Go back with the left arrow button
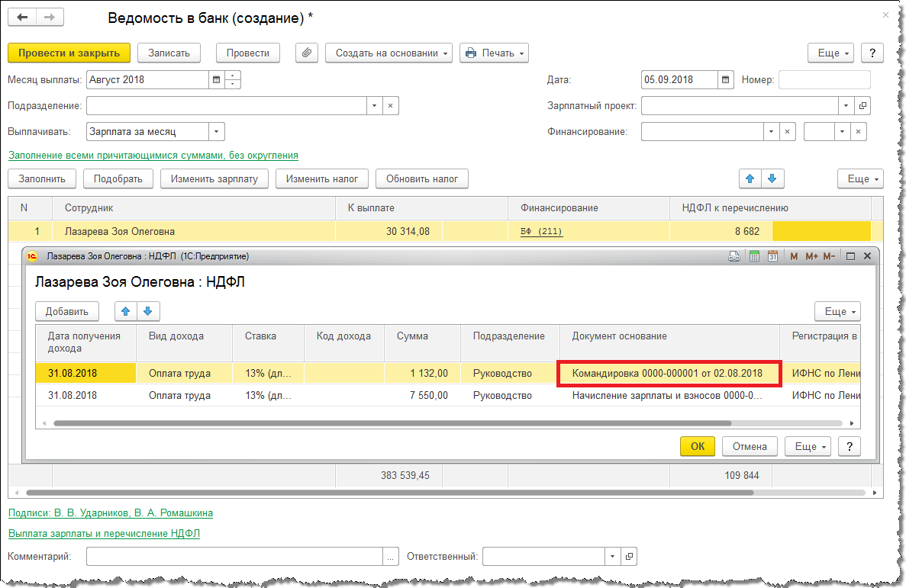 [x=23, y=18]
